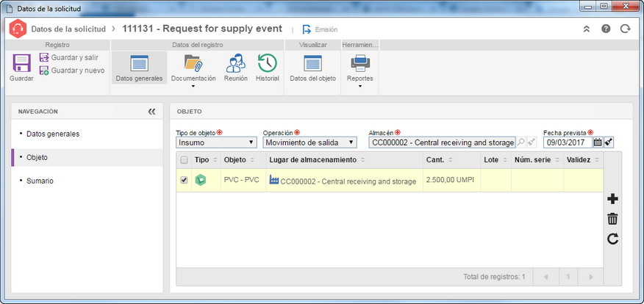The image size is (644, 304).
Task: Add a new object with plus icon
Action: pyautogui.click(x=612, y=199)
